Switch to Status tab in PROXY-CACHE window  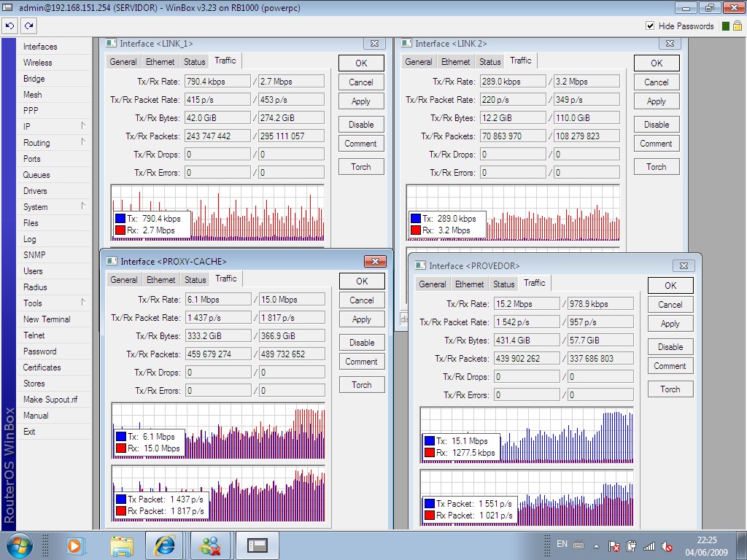196,280
